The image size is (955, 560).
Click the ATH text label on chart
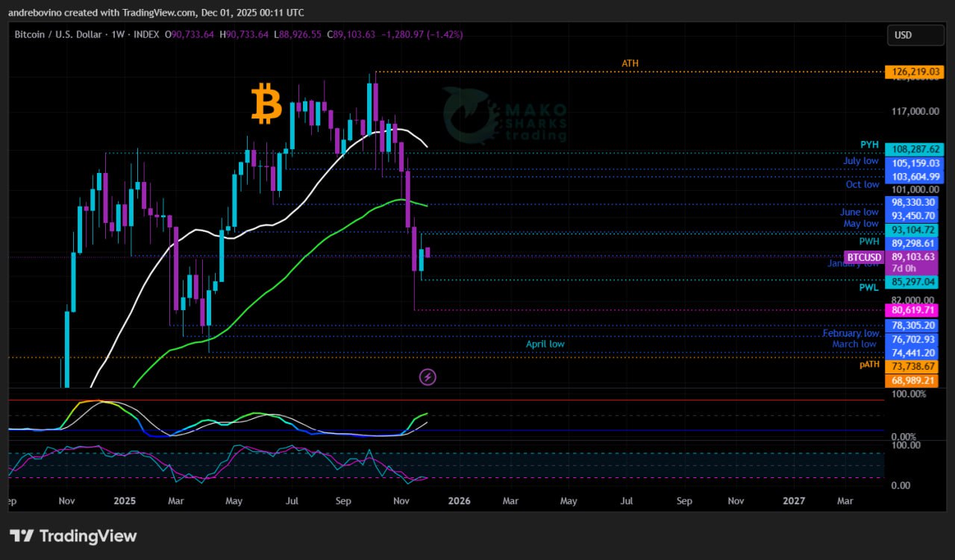point(630,63)
